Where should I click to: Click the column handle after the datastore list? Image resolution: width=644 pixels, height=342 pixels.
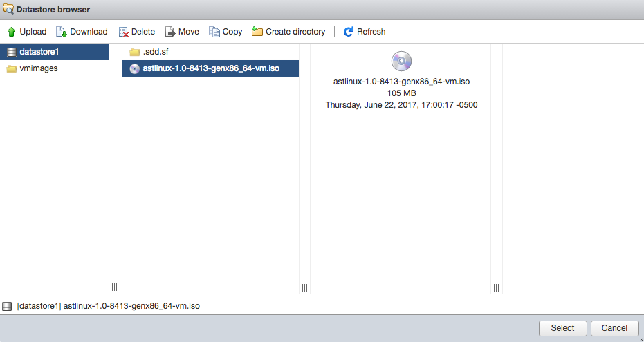click(x=114, y=287)
